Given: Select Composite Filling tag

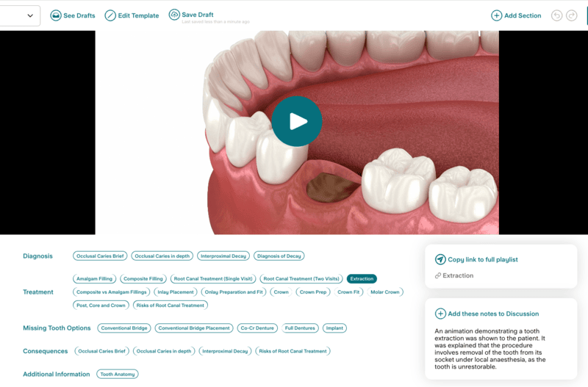Looking at the screenshot, I should [x=143, y=279].
